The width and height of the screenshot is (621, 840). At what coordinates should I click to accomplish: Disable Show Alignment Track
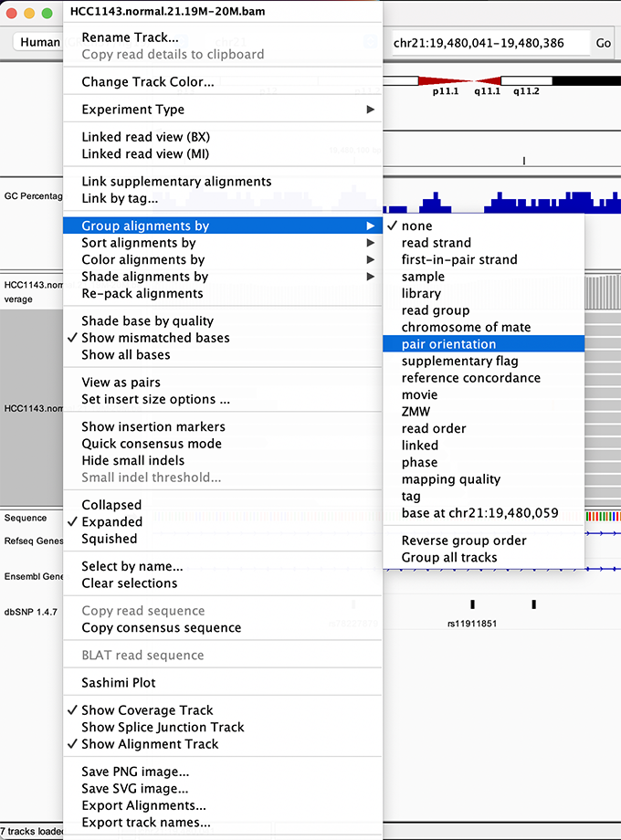[150, 744]
